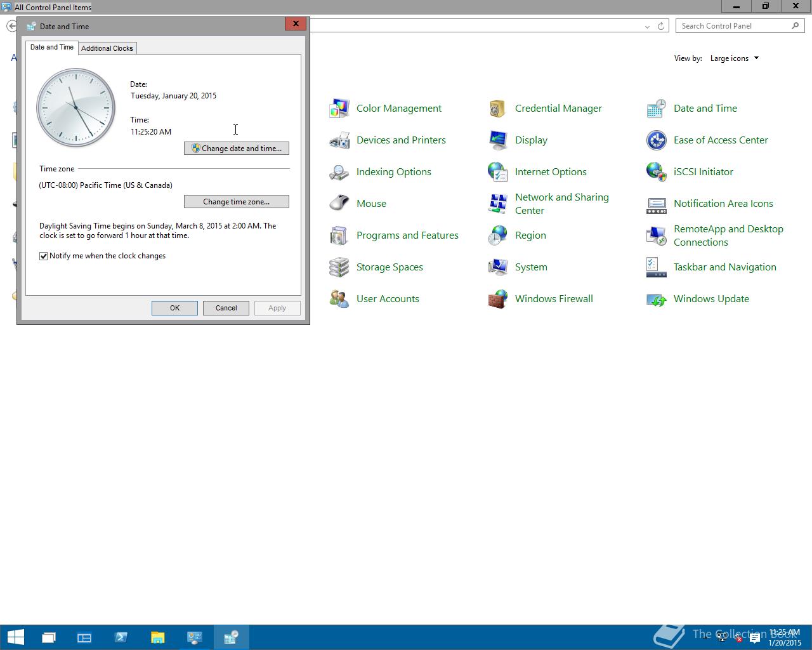
Task: Open the iSCSI Initiator icon
Action: [656, 172]
